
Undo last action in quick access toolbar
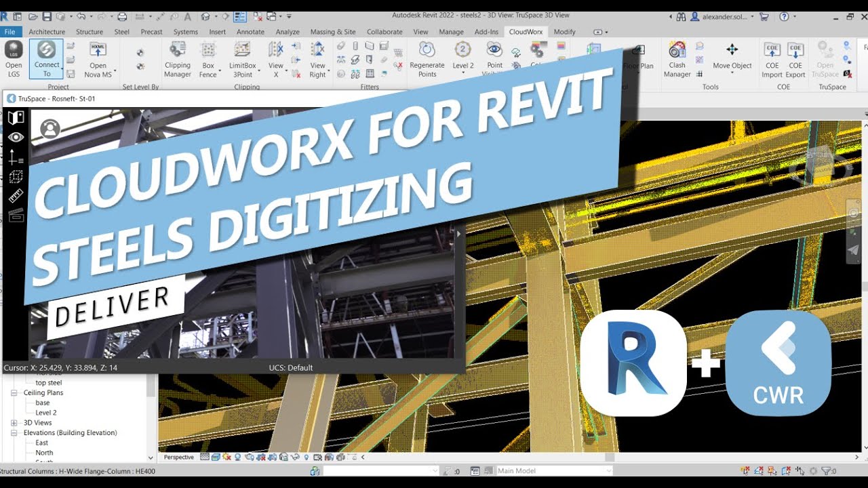tap(81, 16)
